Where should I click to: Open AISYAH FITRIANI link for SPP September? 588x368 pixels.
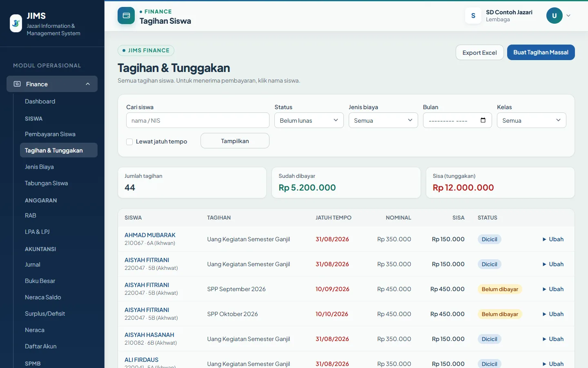coord(147,285)
